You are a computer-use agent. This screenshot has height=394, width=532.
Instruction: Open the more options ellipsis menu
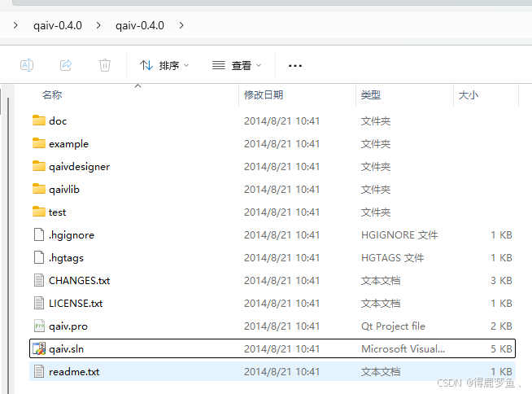[294, 66]
